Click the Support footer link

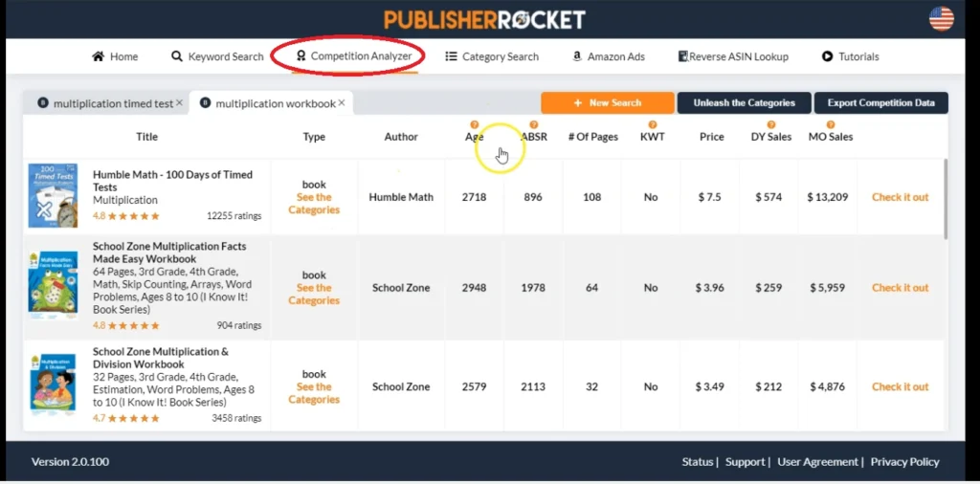click(745, 461)
